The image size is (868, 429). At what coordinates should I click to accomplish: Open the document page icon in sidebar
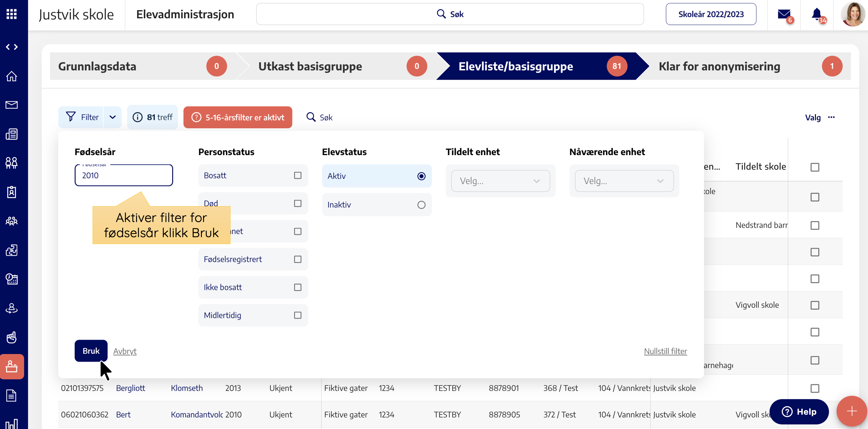12,395
